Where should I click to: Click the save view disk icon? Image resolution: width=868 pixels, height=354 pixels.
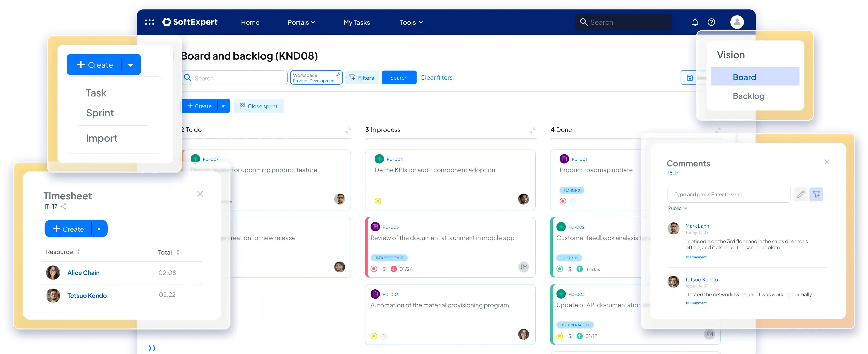point(690,78)
